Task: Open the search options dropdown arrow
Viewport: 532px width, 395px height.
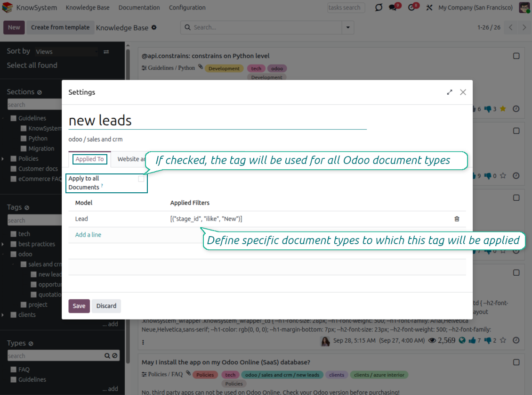Action: [x=348, y=28]
